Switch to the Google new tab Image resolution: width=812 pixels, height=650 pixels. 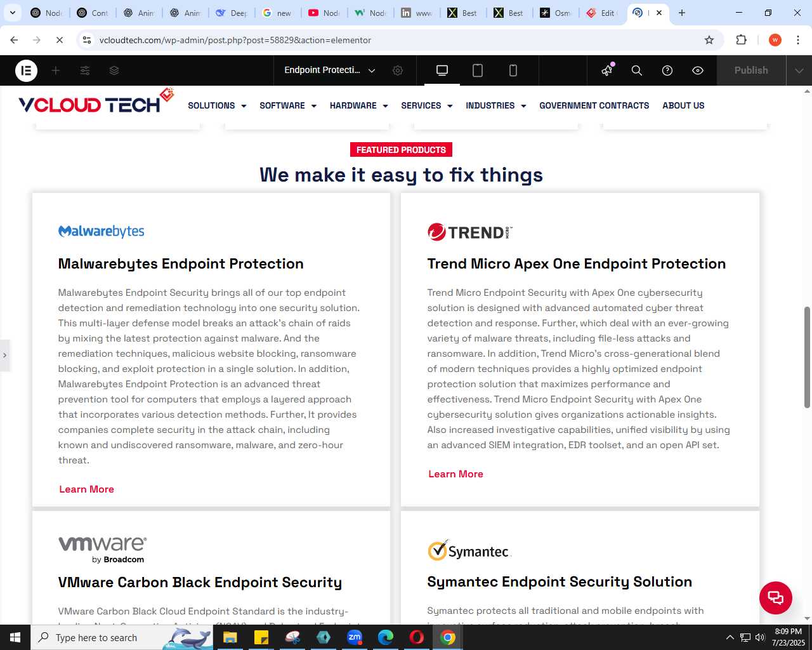click(278, 13)
